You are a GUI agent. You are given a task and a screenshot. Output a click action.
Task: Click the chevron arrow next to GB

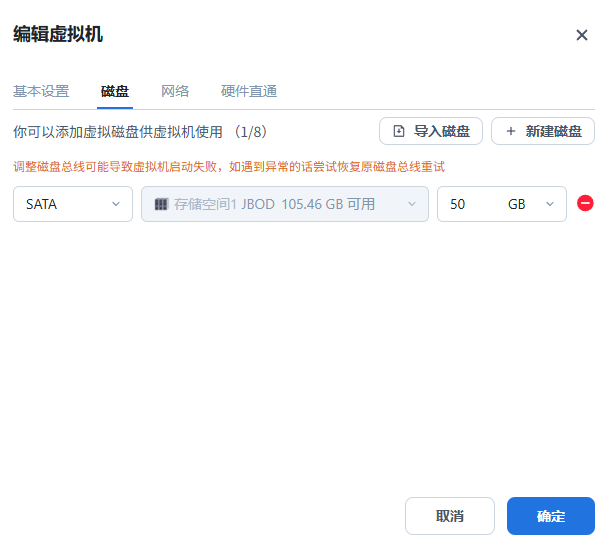(550, 204)
